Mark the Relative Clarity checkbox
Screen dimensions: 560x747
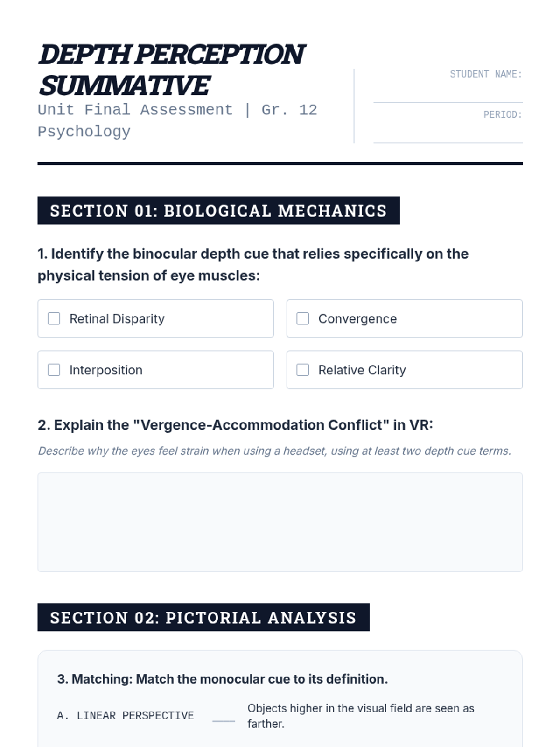tap(303, 370)
